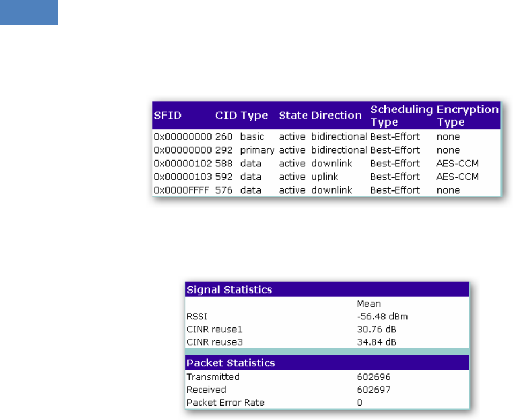
Task: Select the Mean column label
Action: click(369, 304)
